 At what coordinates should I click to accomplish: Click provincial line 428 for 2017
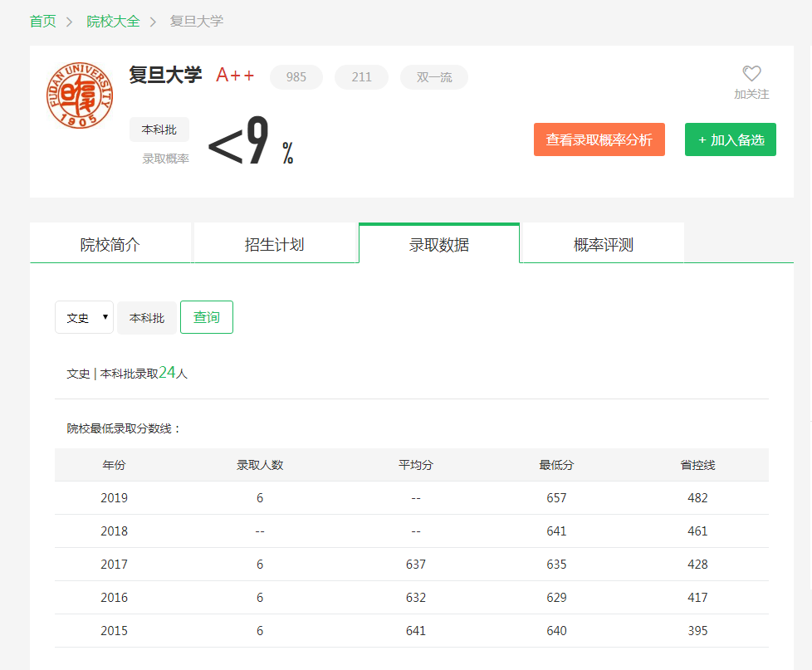click(697, 564)
